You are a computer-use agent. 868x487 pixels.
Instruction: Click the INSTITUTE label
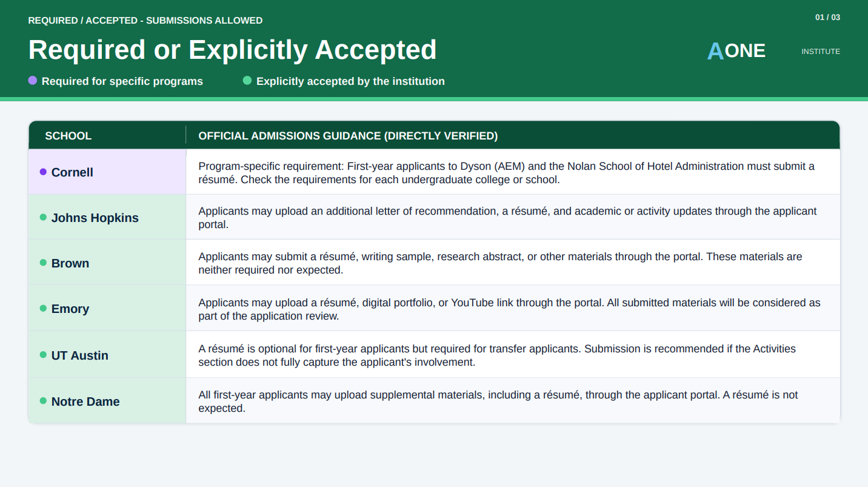coord(821,52)
